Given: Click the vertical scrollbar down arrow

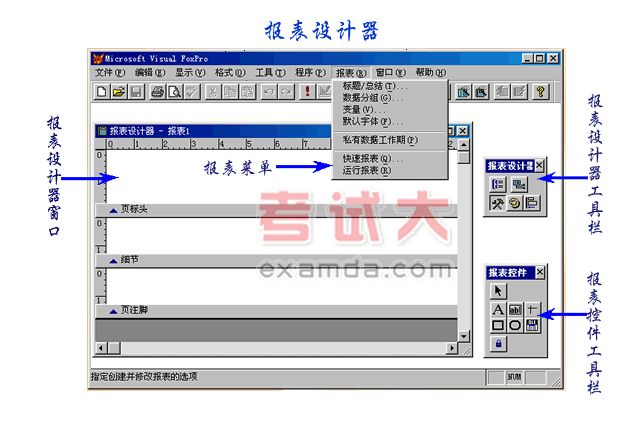Looking at the screenshot, I should pos(463,336).
